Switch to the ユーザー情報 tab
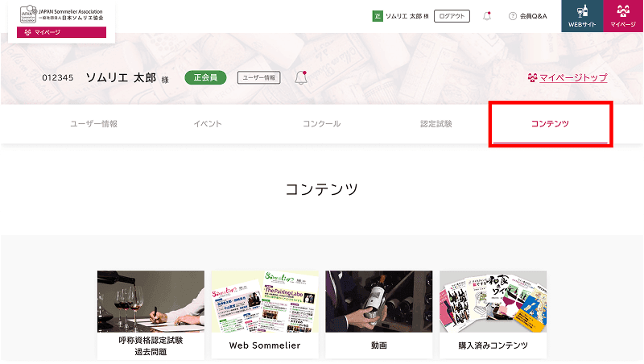Screen dimensions: 644x364 [x=93, y=124]
